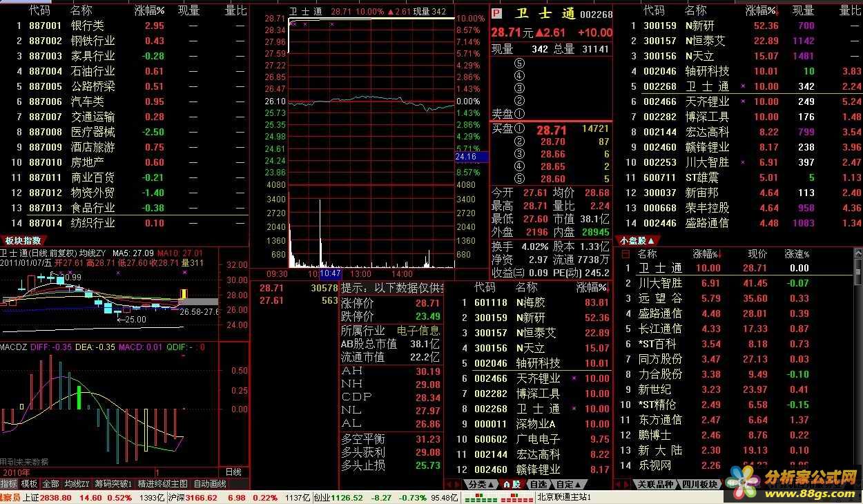The height and width of the screenshot is (504, 863).
Task: Select ST雄震 row in top-right list
Action: coord(739,177)
